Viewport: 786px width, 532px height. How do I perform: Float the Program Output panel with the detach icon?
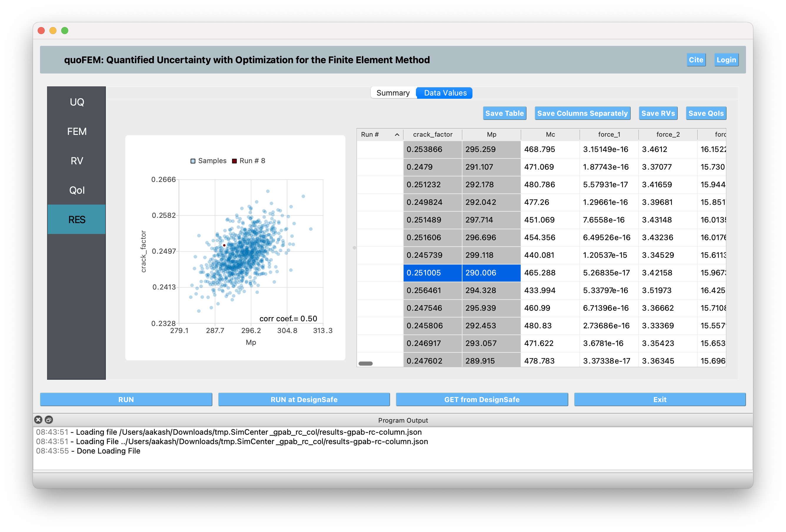pyautogui.click(x=49, y=420)
